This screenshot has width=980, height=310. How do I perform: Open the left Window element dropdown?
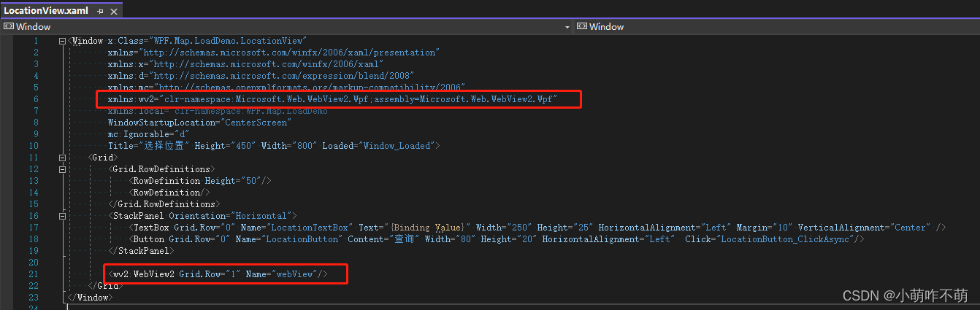(286, 27)
